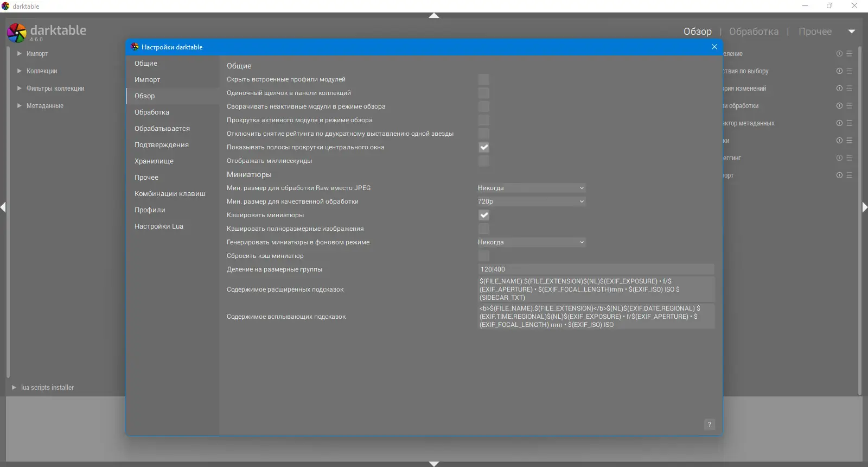Image resolution: width=868 pixels, height=467 pixels.
Task: Reset the Редактор метаданных module
Action: click(839, 123)
